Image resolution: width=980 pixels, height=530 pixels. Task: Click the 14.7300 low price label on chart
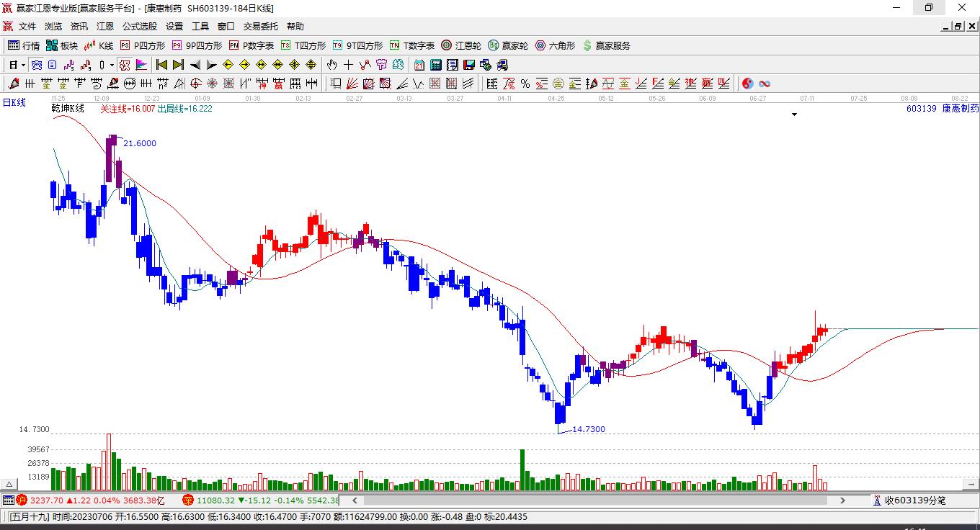tap(589, 429)
